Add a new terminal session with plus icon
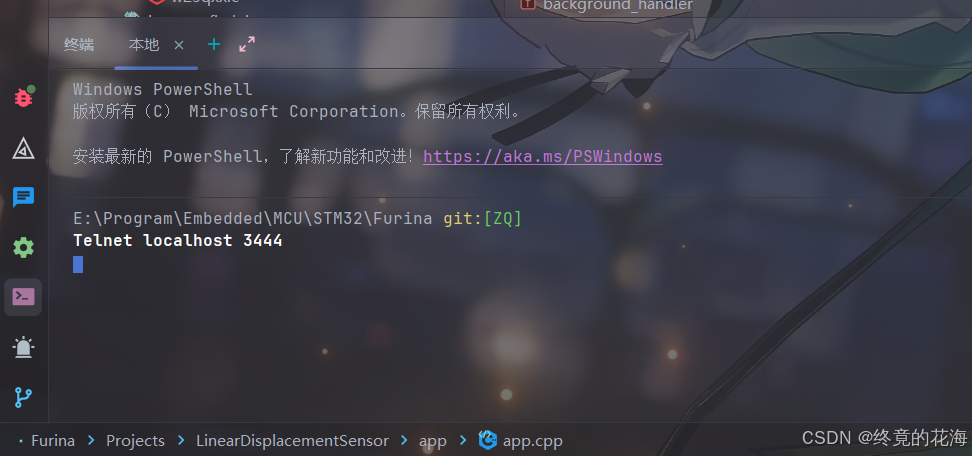972x456 pixels. tap(214, 44)
